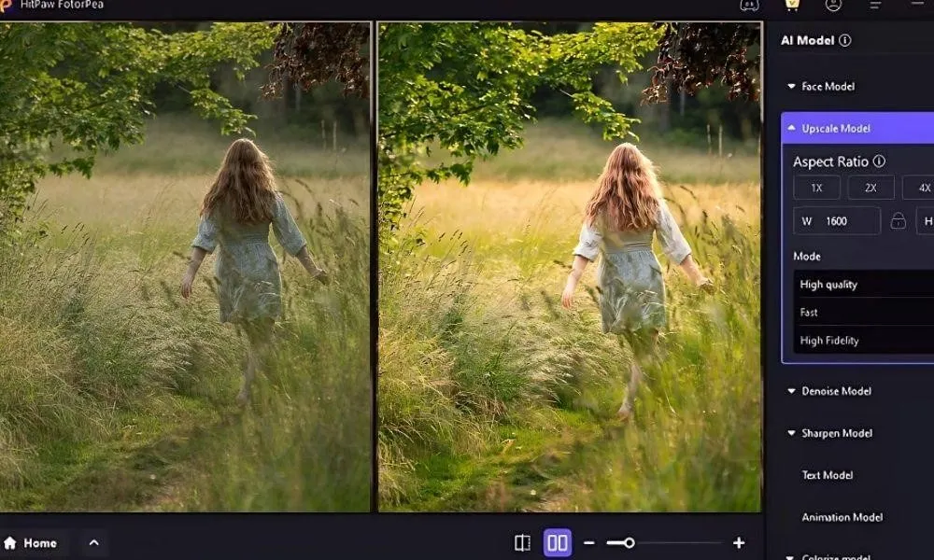Image resolution: width=934 pixels, height=560 pixels.
Task: Select the 1X upscale ratio
Action: click(x=816, y=188)
